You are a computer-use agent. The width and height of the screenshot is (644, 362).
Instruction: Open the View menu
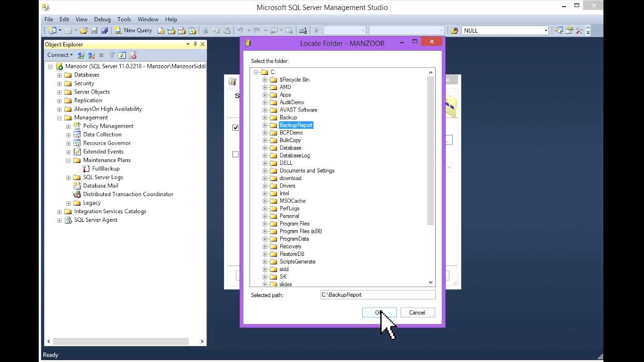(x=82, y=19)
